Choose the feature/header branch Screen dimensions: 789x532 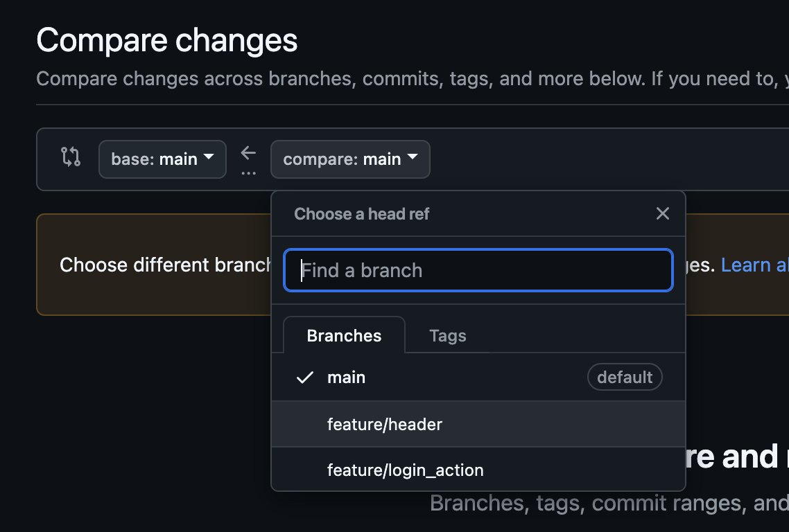tap(478, 424)
